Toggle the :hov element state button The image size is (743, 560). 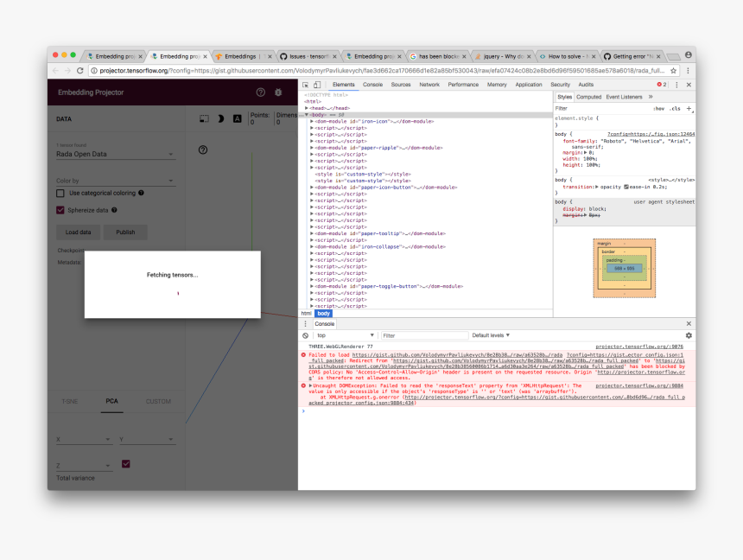click(x=658, y=109)
